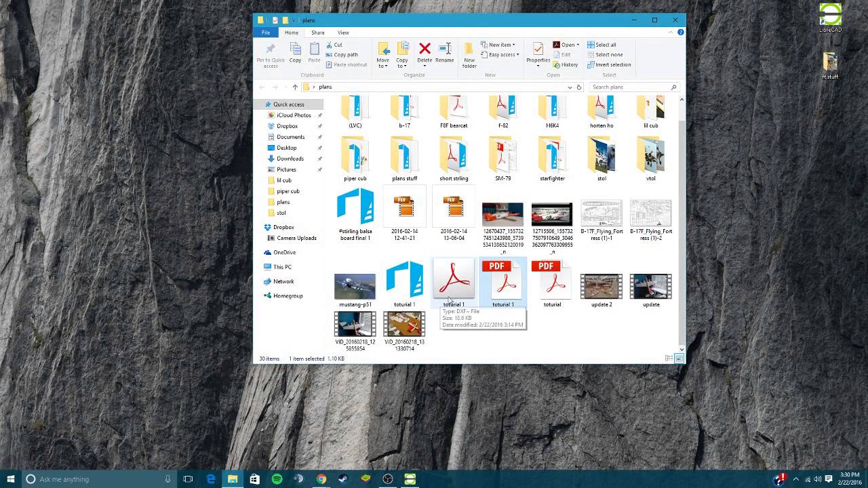
Task: Select Downloads in navigation pane
Action: (290, 159)
